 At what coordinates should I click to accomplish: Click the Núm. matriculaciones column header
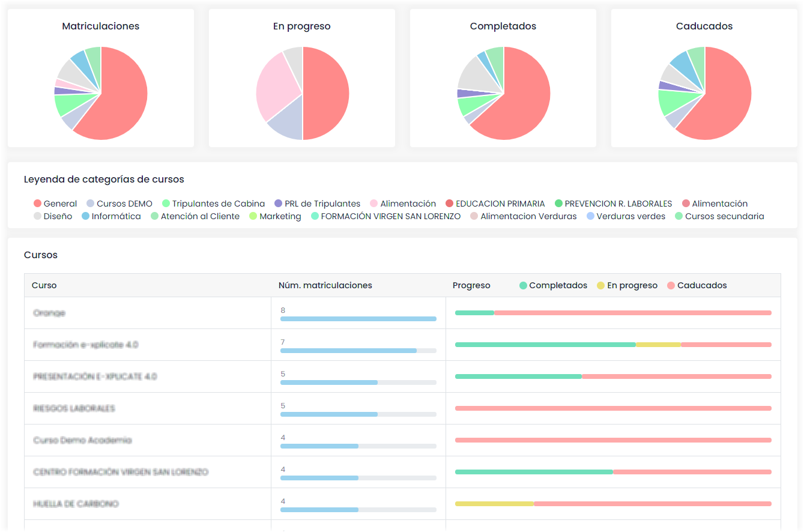click(325, 285)
